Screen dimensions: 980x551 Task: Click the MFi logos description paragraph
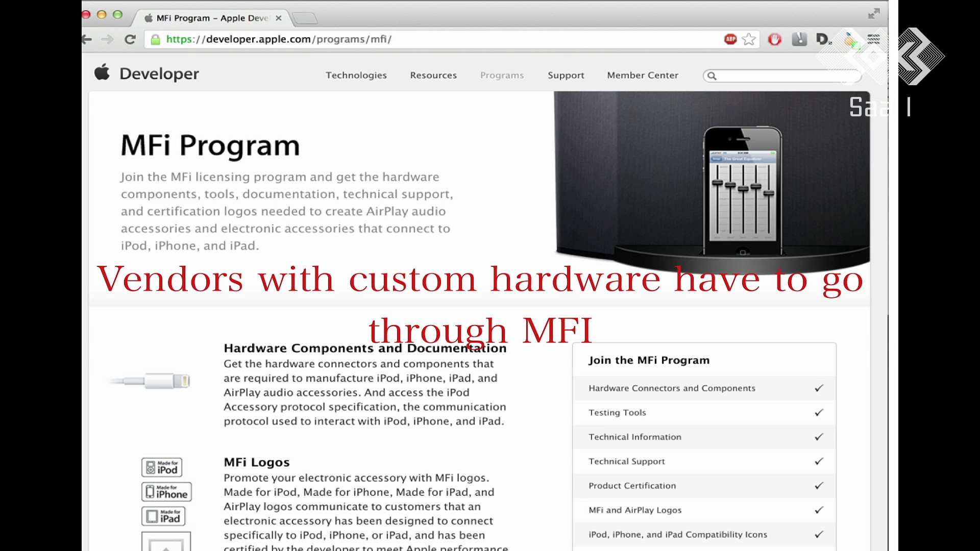coord(366,512)
